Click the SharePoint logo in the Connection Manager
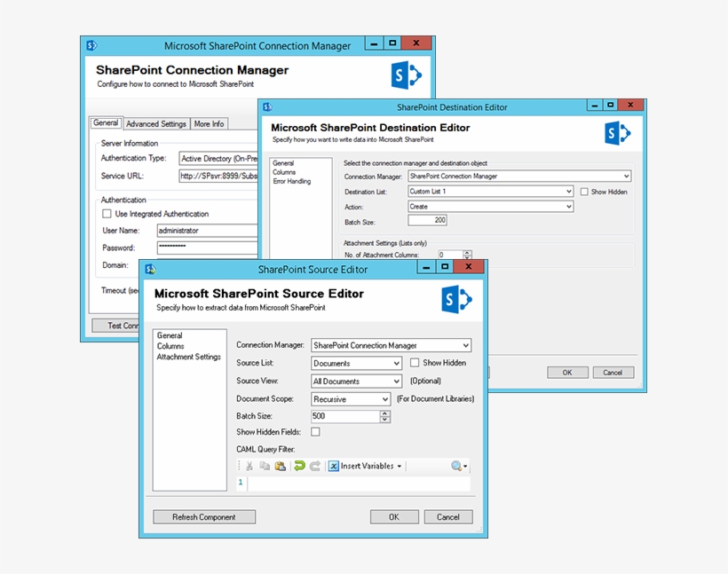 click(x=406, y=75)
